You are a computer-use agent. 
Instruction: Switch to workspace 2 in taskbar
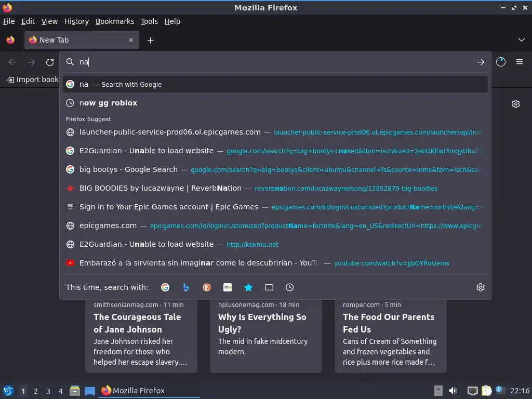[x=36, y=391]
